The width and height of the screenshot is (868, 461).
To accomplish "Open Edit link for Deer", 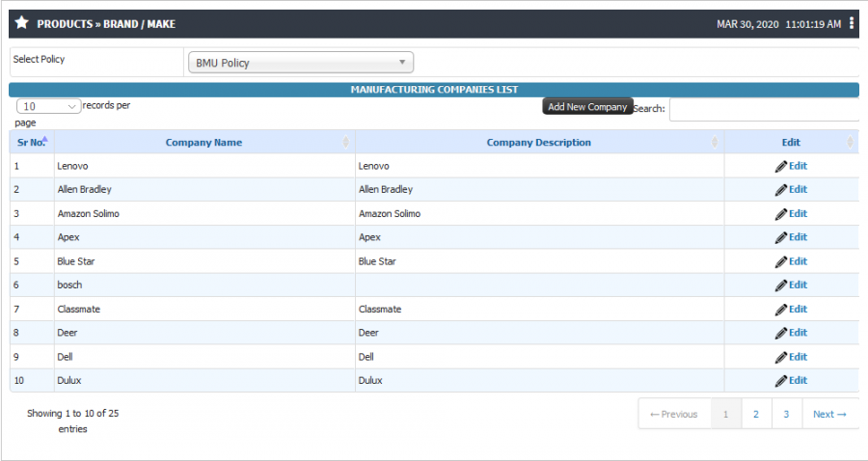I will click(x=798, y=332).
